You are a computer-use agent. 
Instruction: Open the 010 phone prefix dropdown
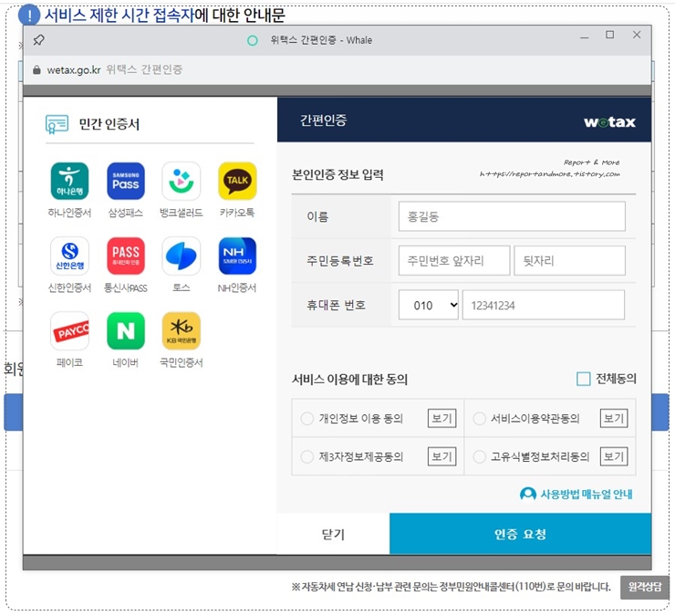pyautogui.click(x=429, y=305)
